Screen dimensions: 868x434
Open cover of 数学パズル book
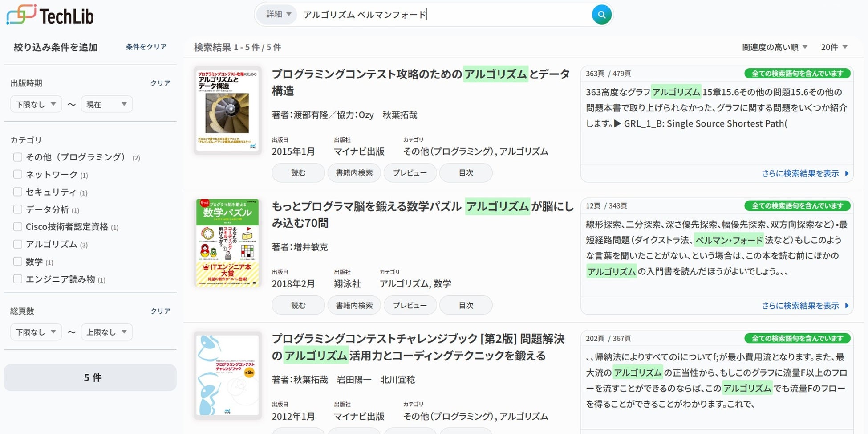coord(227,242)
